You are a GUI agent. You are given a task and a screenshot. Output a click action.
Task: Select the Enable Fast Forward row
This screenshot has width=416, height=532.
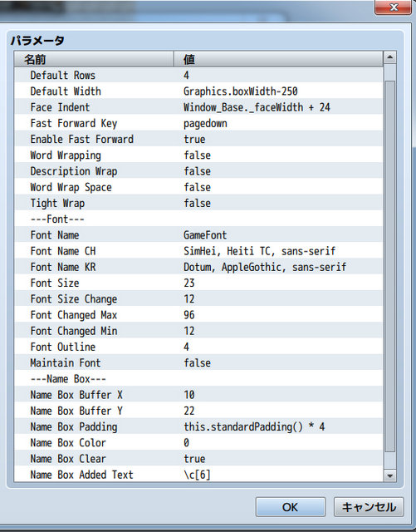tap(198, 139)
